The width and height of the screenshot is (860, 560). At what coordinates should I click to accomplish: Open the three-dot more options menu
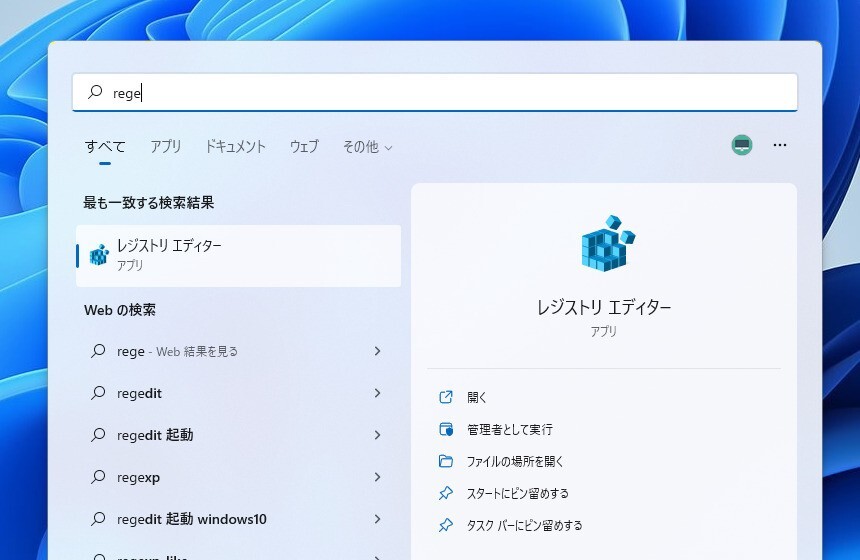pyautogui.click(x=780, y=146)
